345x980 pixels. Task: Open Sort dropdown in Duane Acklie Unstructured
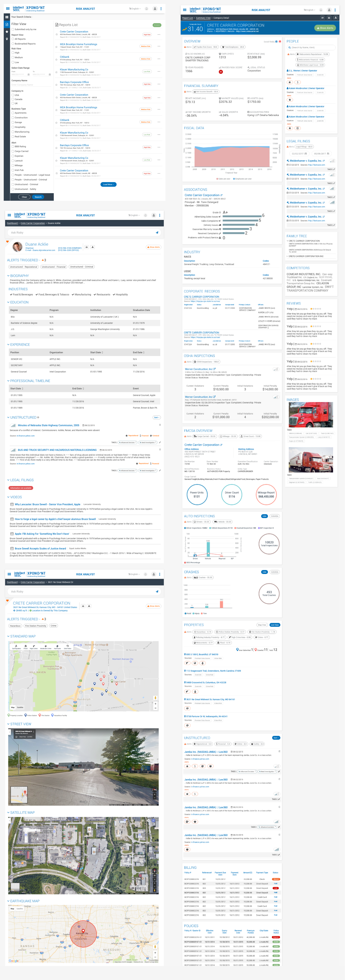[157, 417]
